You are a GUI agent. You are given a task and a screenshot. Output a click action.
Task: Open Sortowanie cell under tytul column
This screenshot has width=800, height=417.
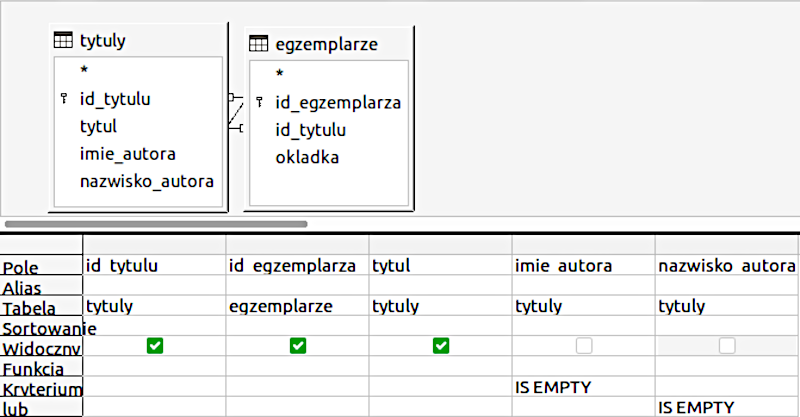click(441, 327)
